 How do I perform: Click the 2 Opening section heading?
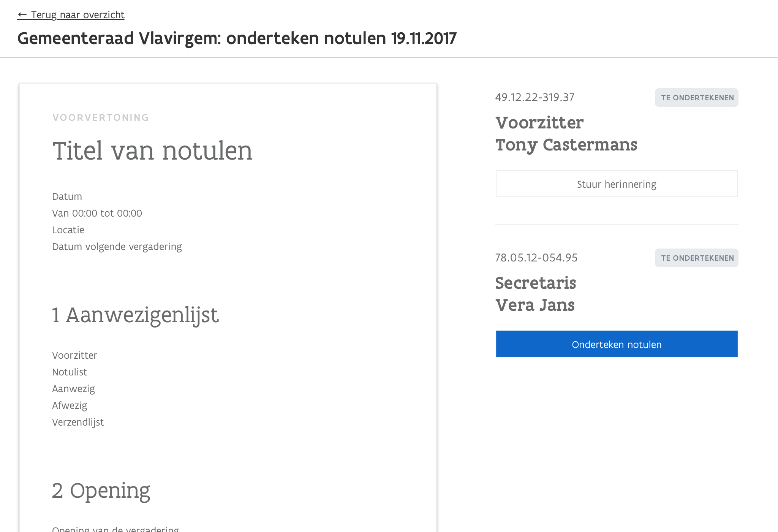101,491
